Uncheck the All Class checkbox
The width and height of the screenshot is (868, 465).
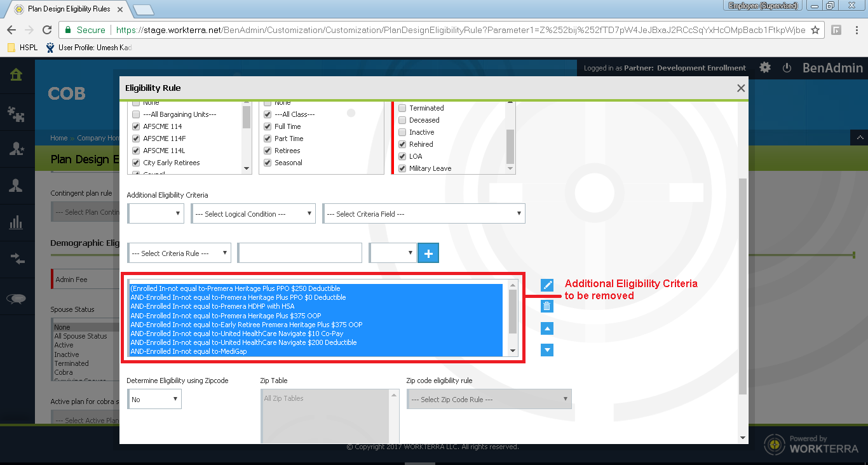[268, 114]
